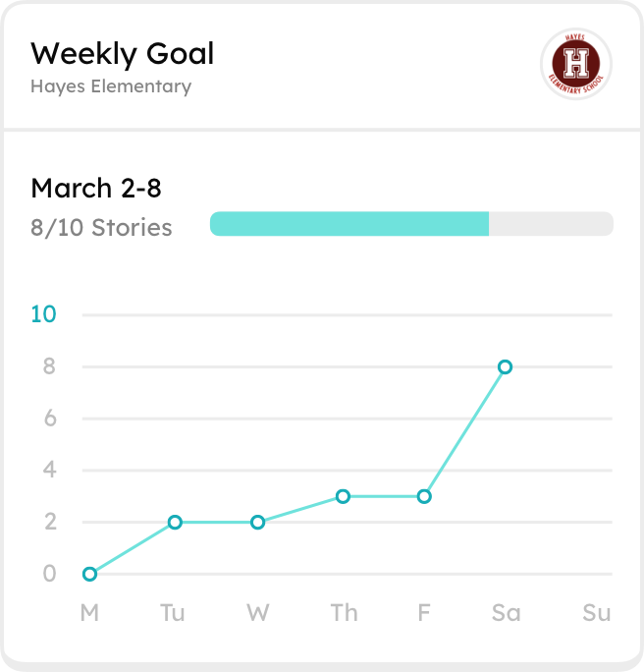Screen dimensions: 644x672
Task: Click the Hayes Elementary subtitle
Action: tap(111, 86)
